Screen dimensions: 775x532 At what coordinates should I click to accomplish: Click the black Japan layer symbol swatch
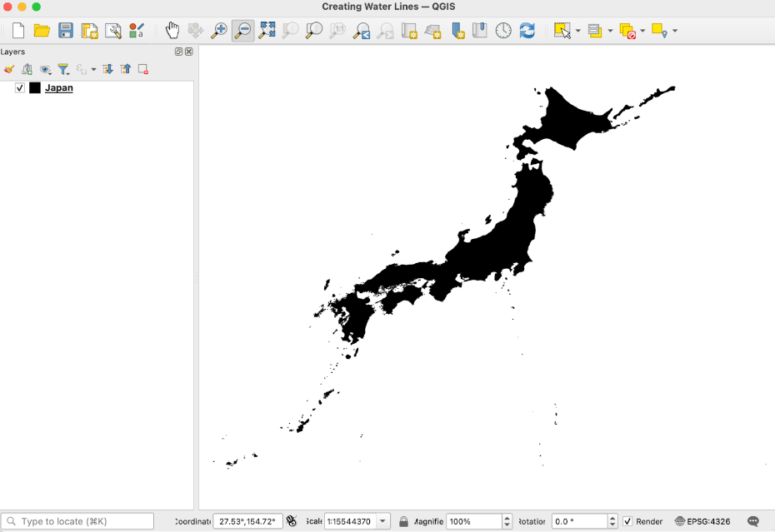[35, 87]
